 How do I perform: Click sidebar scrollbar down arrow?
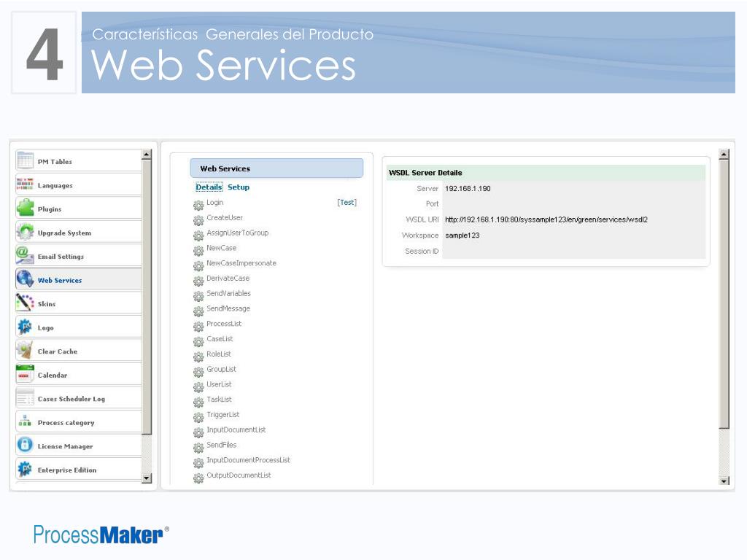tap(147, 478)
